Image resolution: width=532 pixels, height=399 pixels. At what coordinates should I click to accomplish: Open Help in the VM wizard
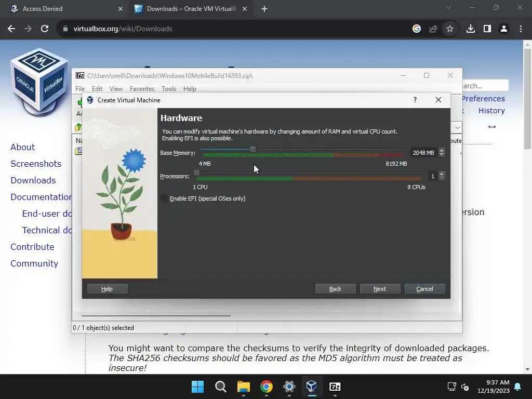click(107, 289)
